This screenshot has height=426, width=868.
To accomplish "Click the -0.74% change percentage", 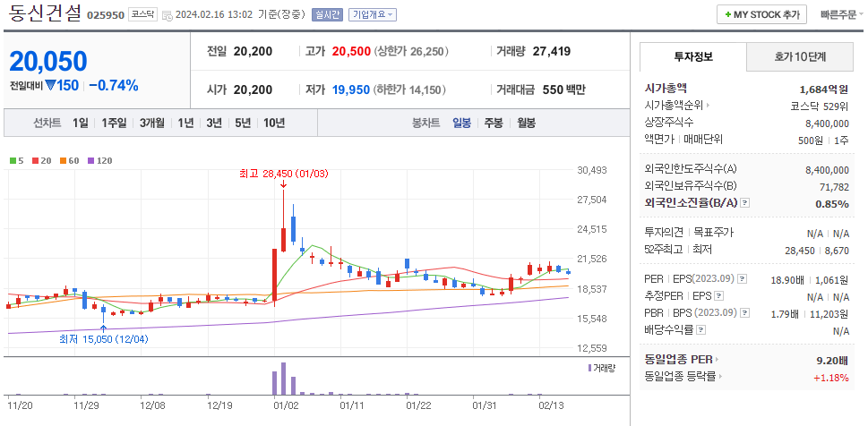I will pos(114,85).
